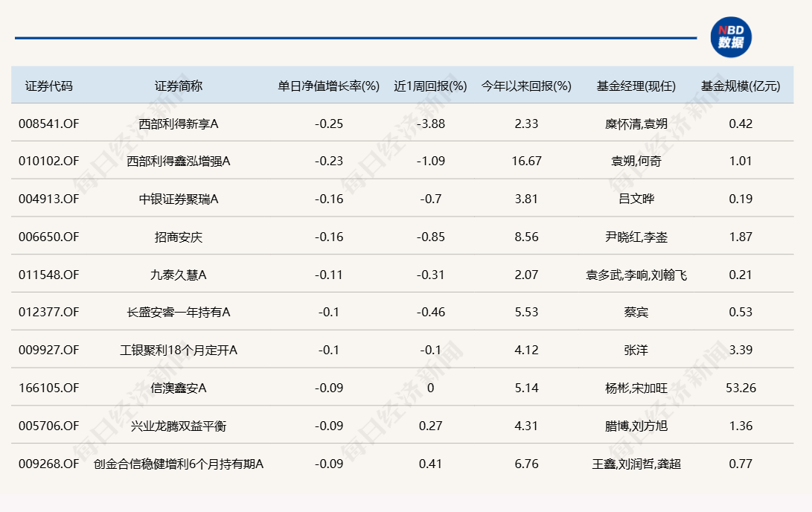This screenshot has height=512, width=812.
Task: Click the weekly return value -0.46
Action: tap(430, 312)
